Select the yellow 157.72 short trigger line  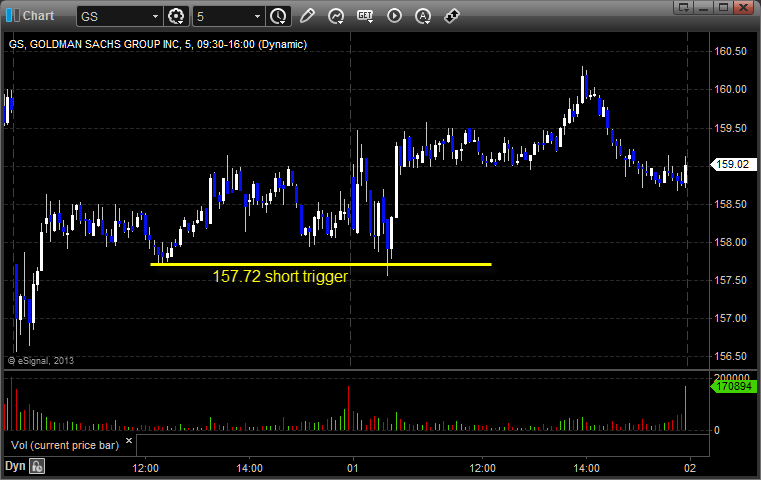point(321,265)
